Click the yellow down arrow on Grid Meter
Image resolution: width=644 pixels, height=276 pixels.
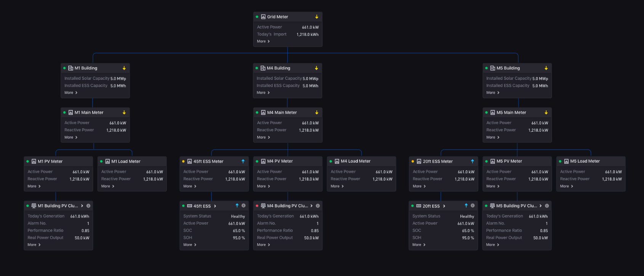click(x=317, y=17)
